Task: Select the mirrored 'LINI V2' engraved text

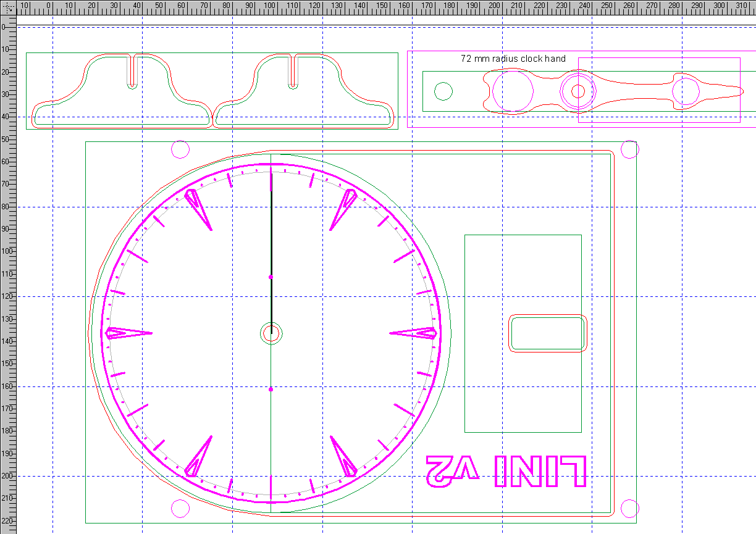Action: click(506, 472)
